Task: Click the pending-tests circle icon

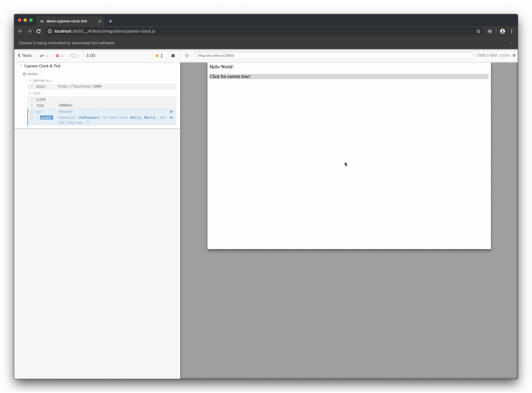Action: 73,56
